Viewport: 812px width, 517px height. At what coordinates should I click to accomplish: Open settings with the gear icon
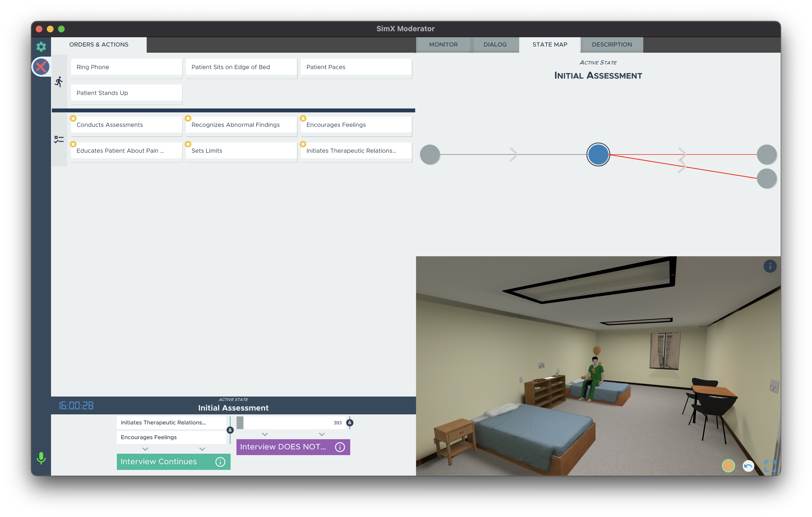pos(41,47)
